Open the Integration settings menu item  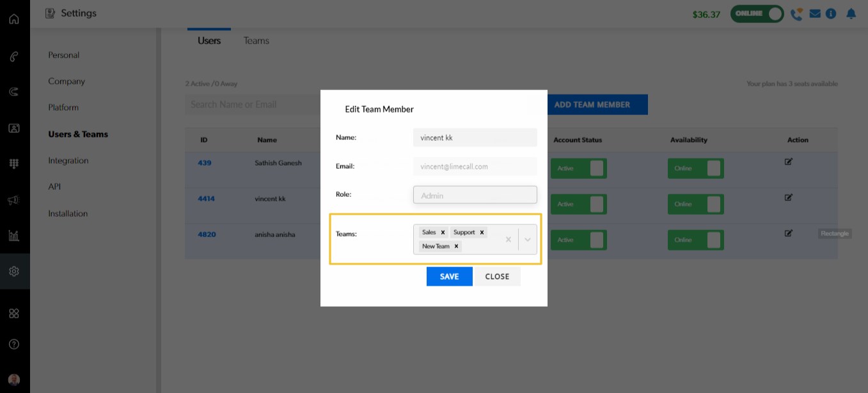[x=68, y=160]
